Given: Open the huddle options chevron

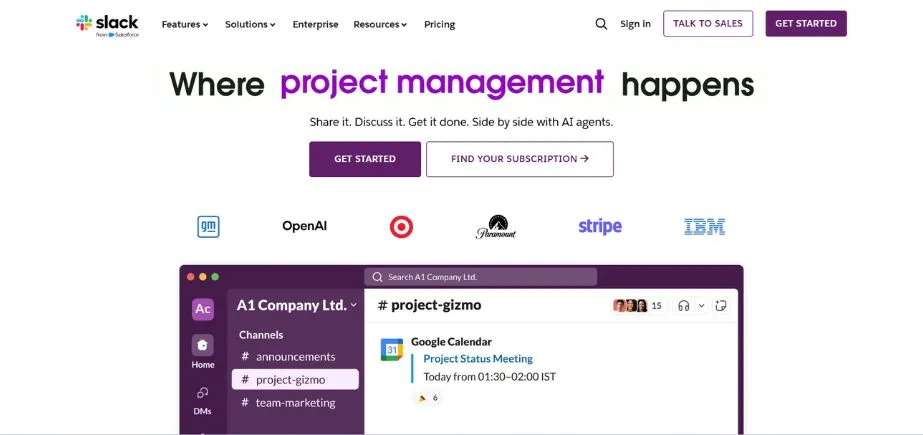Looking at the screenshot, I should click(701, 306).
